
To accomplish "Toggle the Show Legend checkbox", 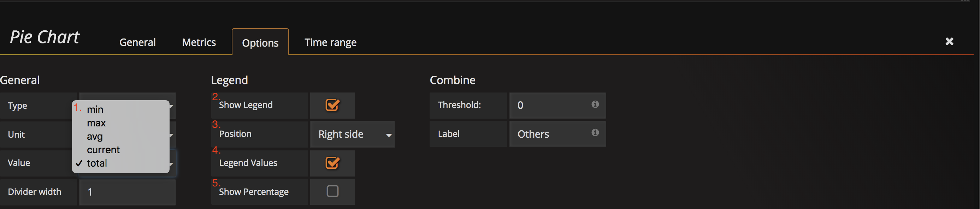I will coord(332,105).
